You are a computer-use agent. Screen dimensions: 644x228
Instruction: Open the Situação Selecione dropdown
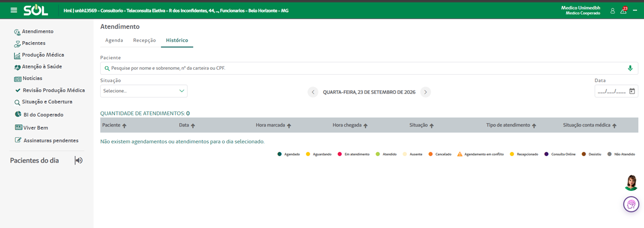click(x=144, y=91)
